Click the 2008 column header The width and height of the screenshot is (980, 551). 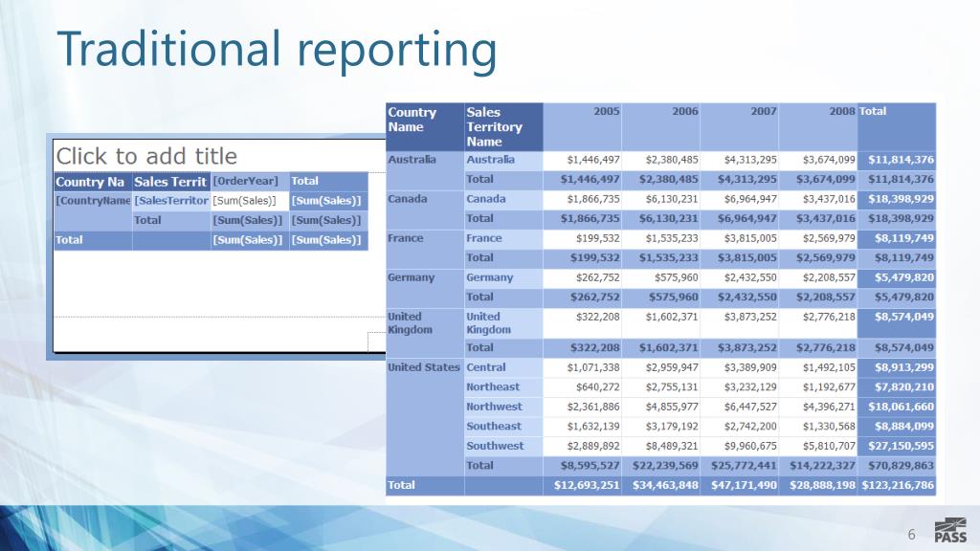[x=818, y=127]
